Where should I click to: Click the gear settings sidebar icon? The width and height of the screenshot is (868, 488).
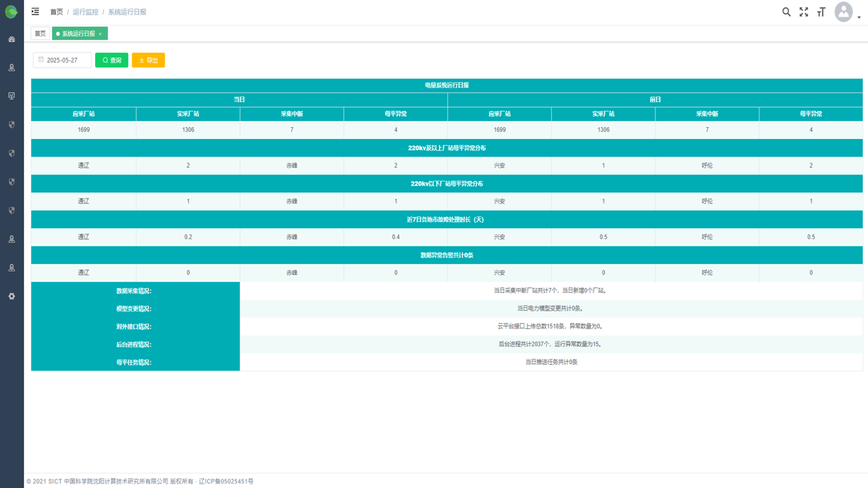(x=12, y=296)
